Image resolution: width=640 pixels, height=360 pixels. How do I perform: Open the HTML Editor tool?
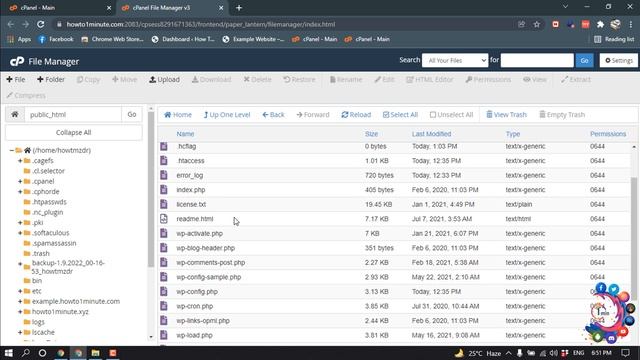coord(429,80)
